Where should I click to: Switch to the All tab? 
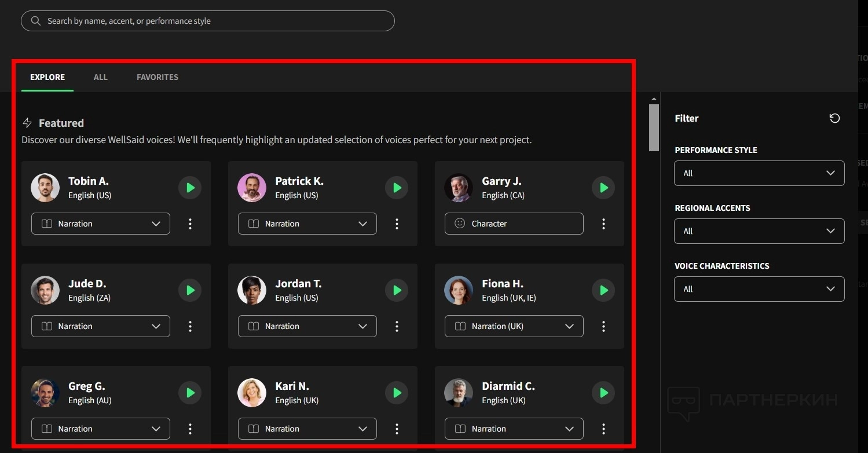point(101,77)
